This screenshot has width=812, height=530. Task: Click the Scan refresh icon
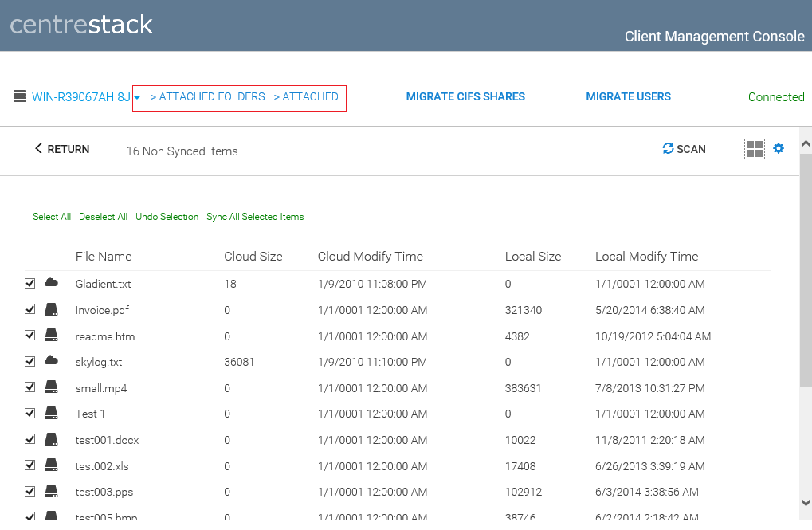pos(668,149)
